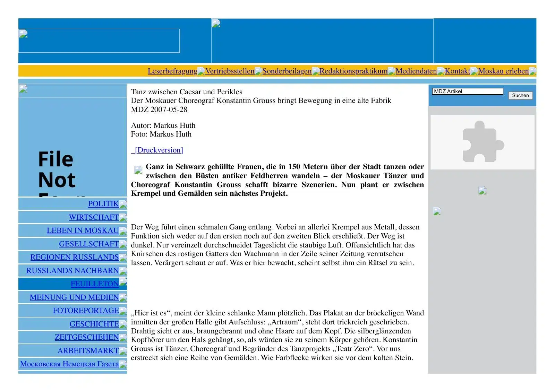Go to Sonderbeilagen page

coord(287,71)
